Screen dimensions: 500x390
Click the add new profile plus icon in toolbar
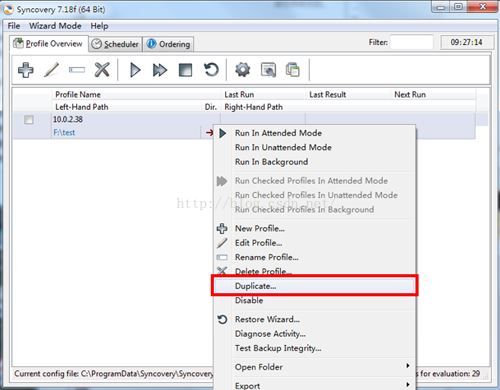(x=26, y=70)
